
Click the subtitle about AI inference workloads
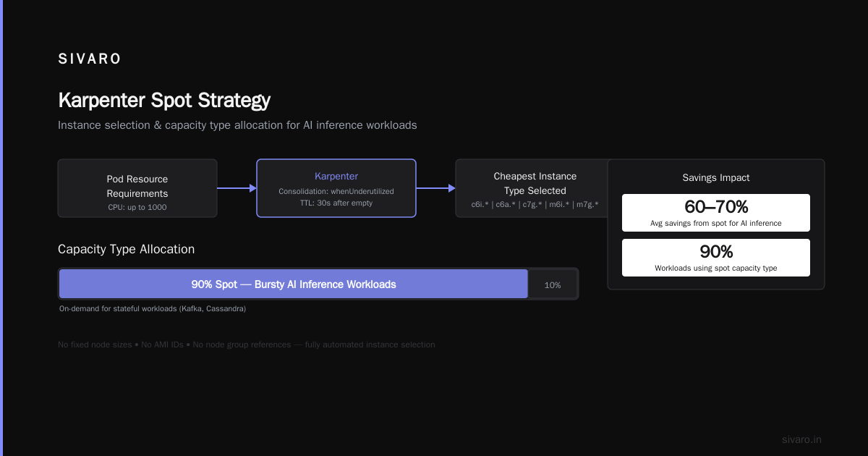(237, 125)
